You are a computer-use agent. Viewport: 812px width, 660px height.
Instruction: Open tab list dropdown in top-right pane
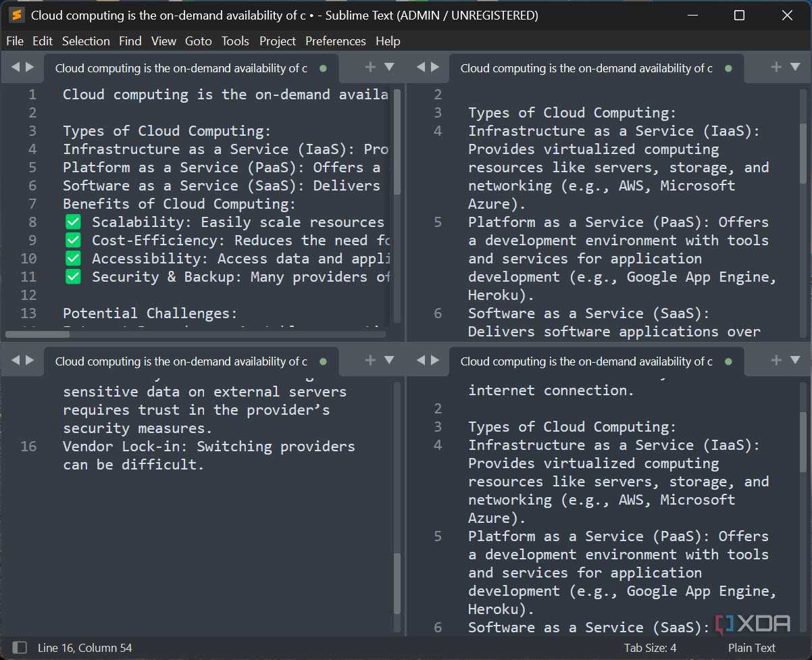tap(795, 67)
